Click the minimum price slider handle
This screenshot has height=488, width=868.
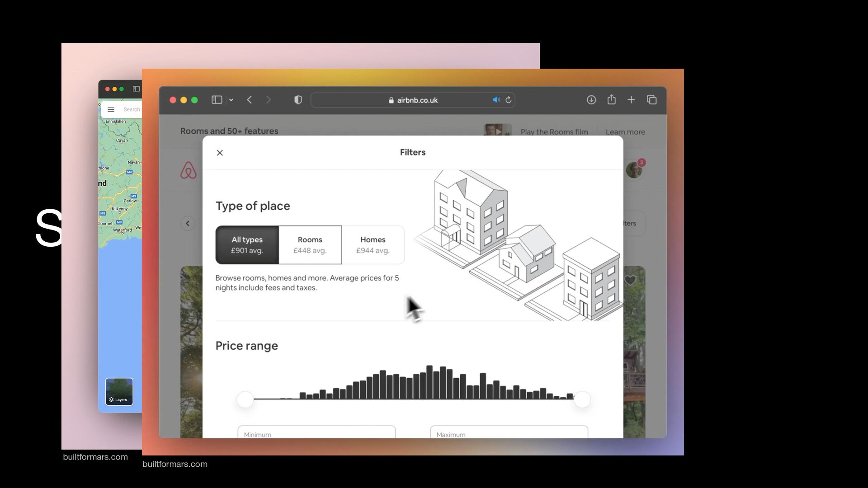[245, 399]
